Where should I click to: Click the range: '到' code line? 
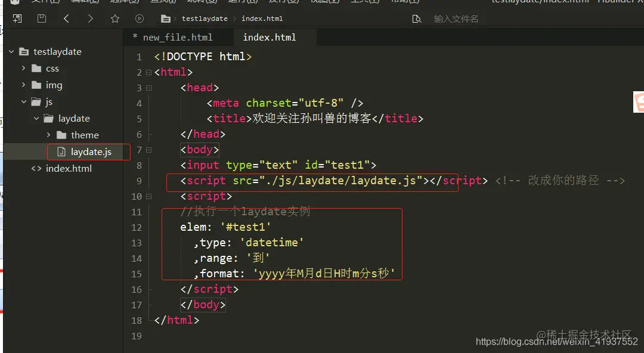coord(231,258)
